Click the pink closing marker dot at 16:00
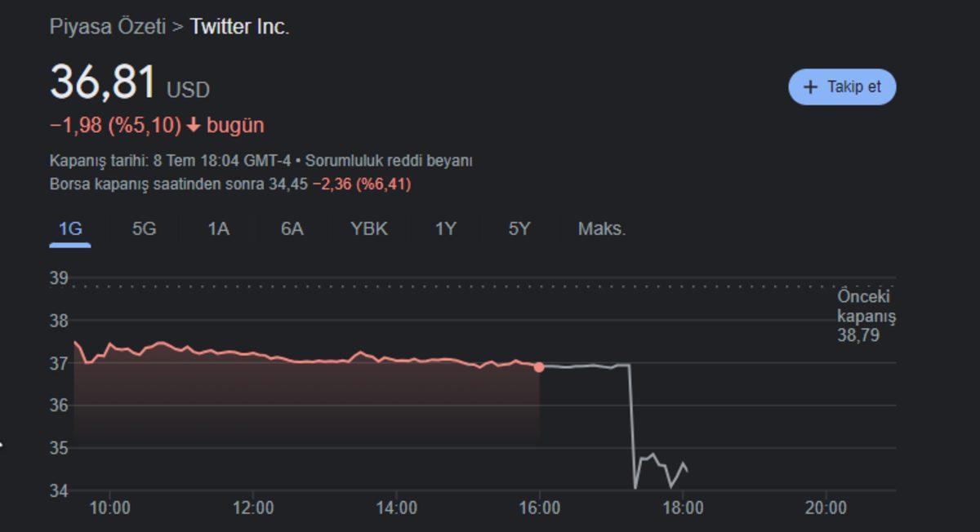This screenshot has height=532, width=980. [539, 367]
